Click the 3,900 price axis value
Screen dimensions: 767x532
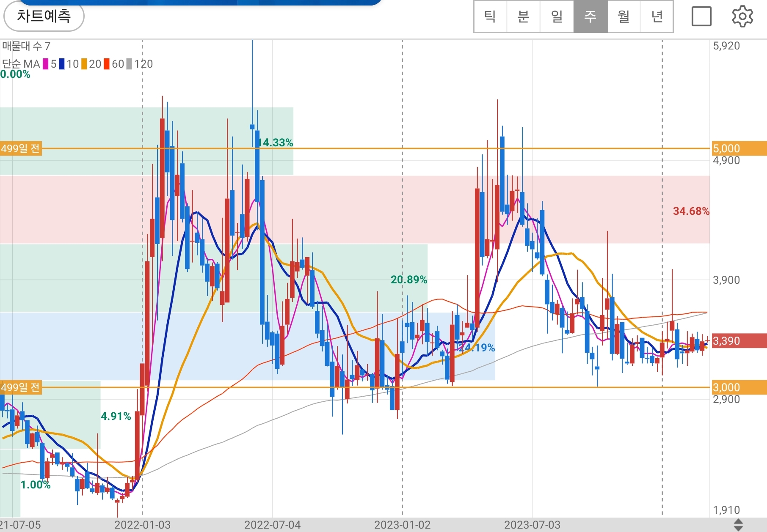(726, 280)
